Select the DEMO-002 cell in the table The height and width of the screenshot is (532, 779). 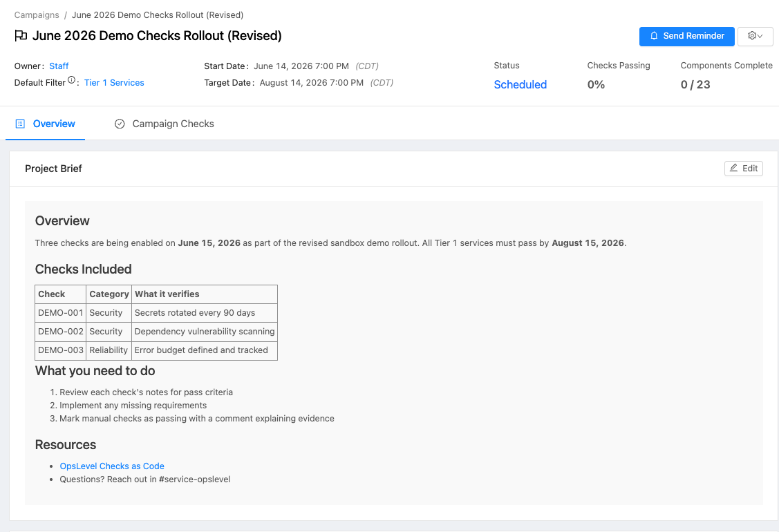point(61,332)
